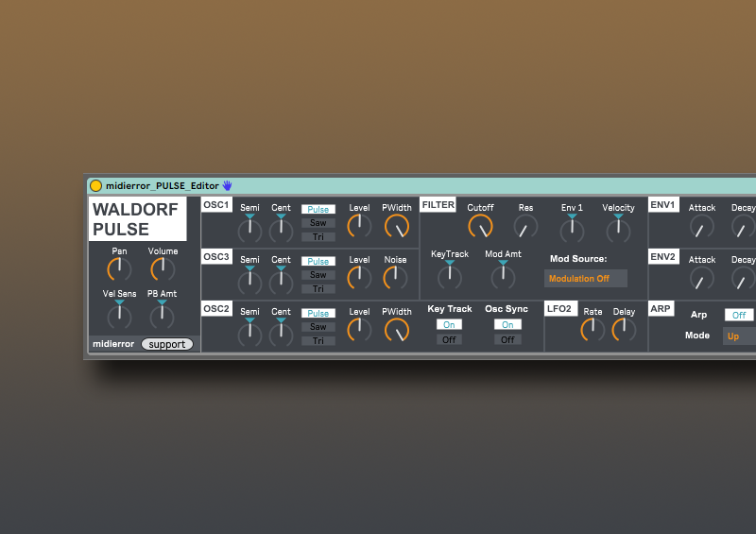Click the ENV2 Decay knob
The height and width of the screenshot is (534, 756).
click(x=744, y=278)
